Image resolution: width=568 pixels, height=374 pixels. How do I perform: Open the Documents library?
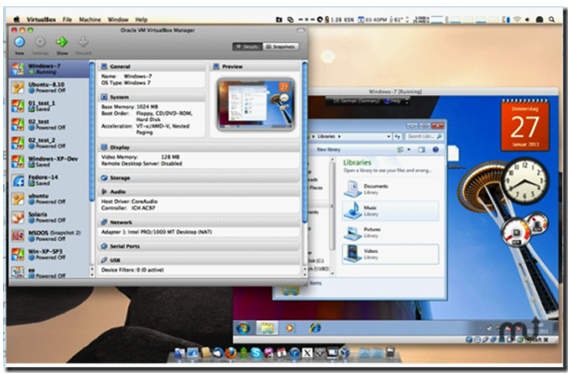pyautogui.click(x=390, y=189)
